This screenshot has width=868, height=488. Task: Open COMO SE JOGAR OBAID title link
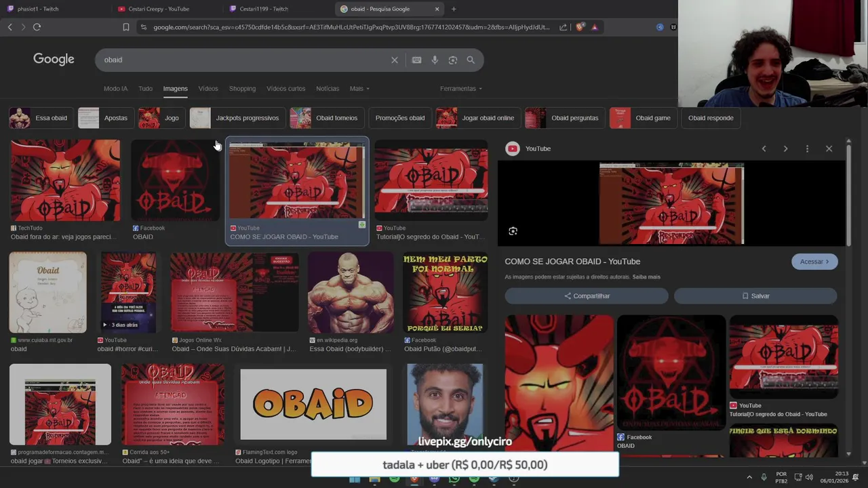tap(572, 262)
